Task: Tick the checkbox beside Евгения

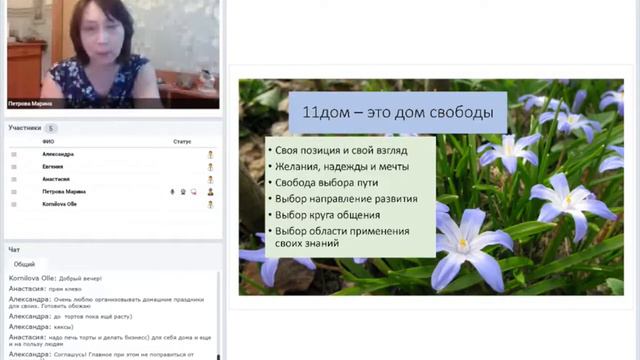Action: (14, 167)
